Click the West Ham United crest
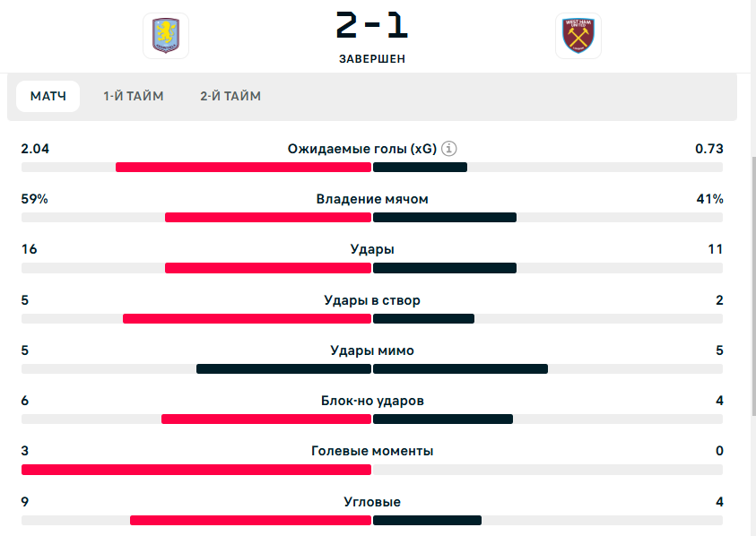Viewport: 756px width, 536px height. pos(578,36)
